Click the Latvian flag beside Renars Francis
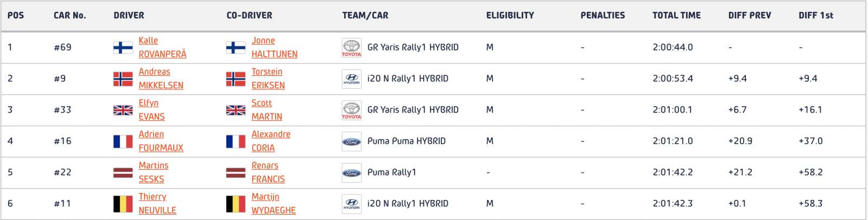The image size is (868, 220). (236, 173)
